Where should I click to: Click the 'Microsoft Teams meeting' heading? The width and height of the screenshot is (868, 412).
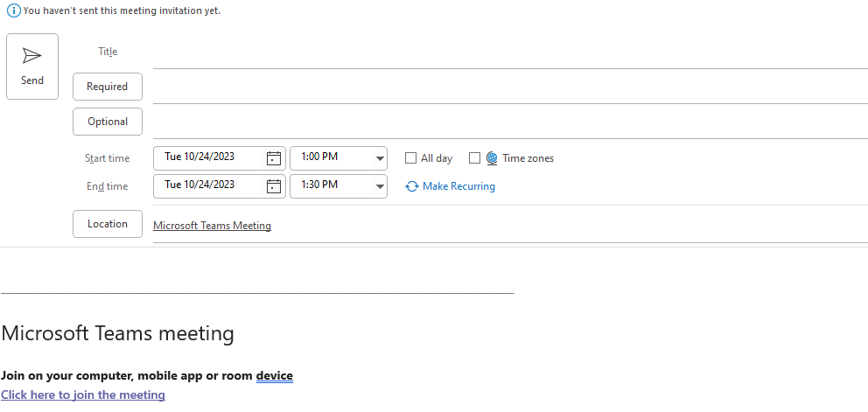point(117,334)
